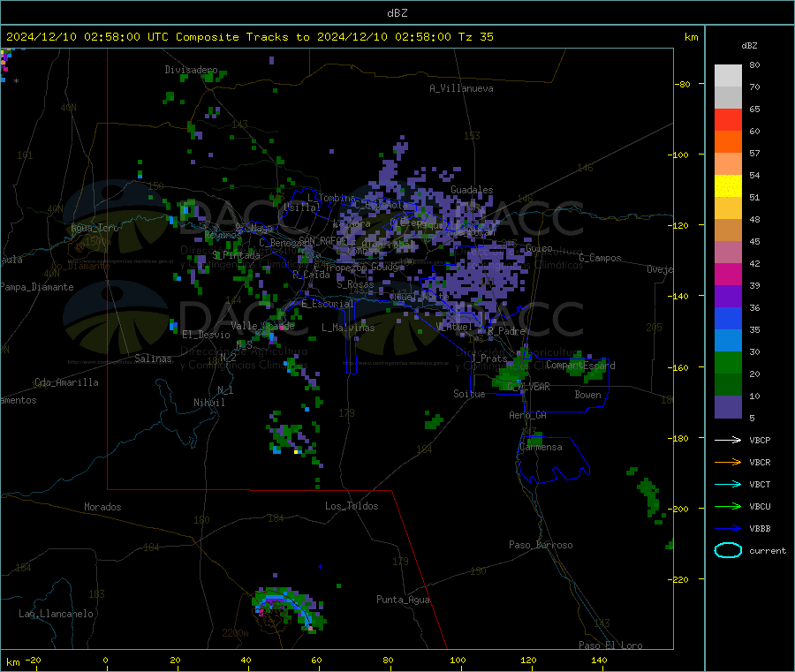Pick the lightest grey swatch beside 80

point(728,76)
